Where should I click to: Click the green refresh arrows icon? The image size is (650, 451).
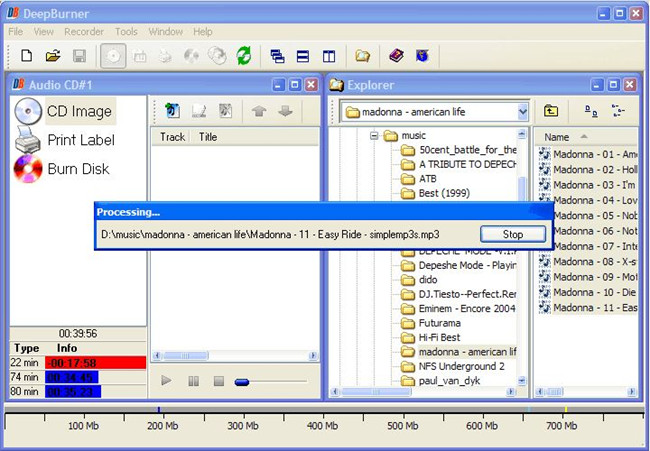point(243,56)
